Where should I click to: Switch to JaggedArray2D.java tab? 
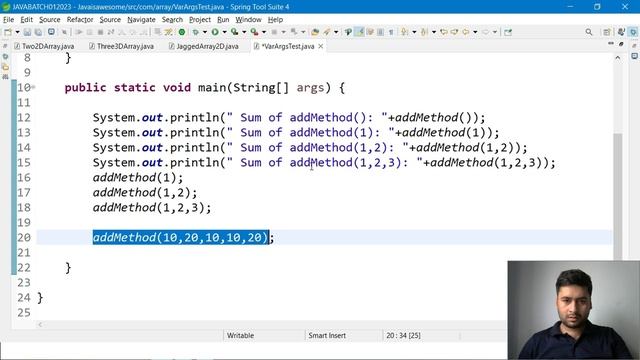pyautogui.click(x=204, y=46)
